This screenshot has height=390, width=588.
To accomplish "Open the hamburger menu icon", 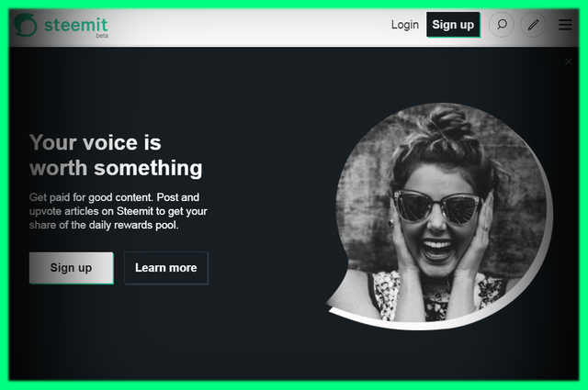I will [x=565, y=25].
